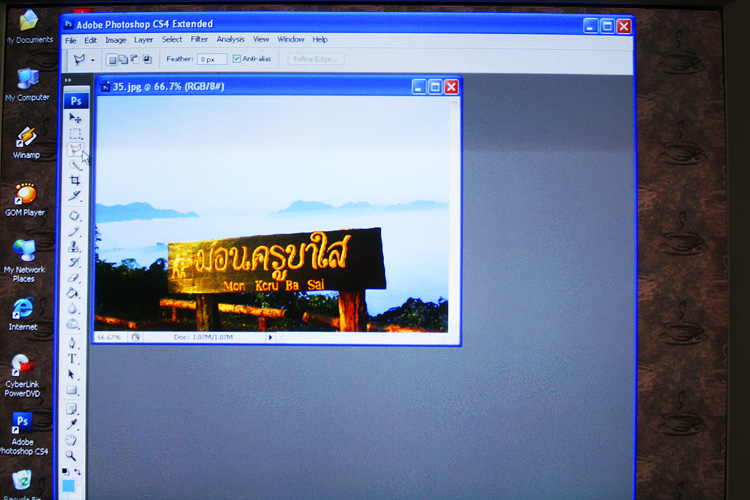Select the Rectangular Marquee tool
The height and width of the screenshot is (500, 750).
[75, 133]
